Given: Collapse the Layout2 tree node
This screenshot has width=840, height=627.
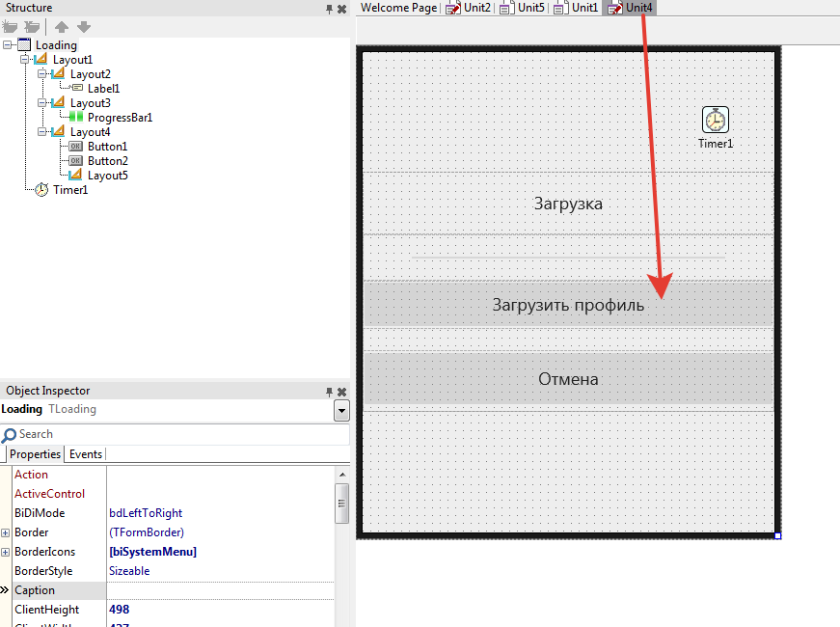Looking at the screenshot, I should point(41,74).
